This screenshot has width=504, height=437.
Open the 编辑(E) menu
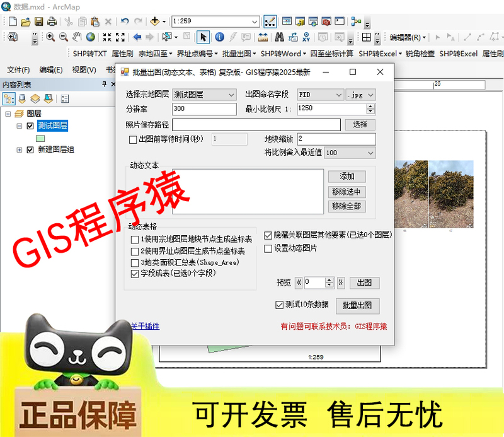51,70
